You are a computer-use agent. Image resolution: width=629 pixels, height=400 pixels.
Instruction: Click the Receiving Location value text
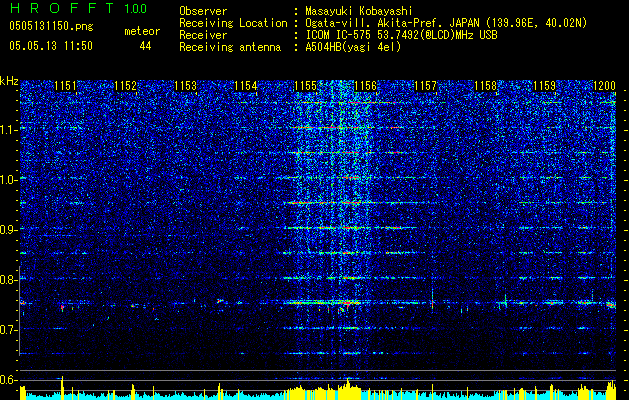446,23
